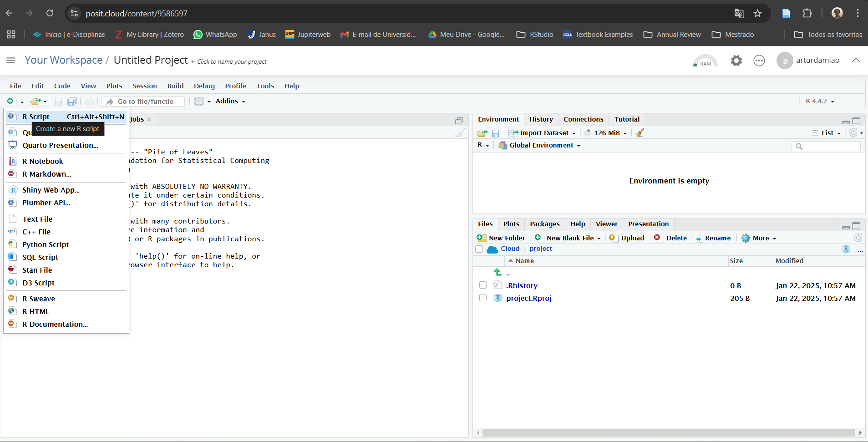The image size is (868, 442).
Task: Click the Delete file icon in Files pane
Action: [657, 238]
